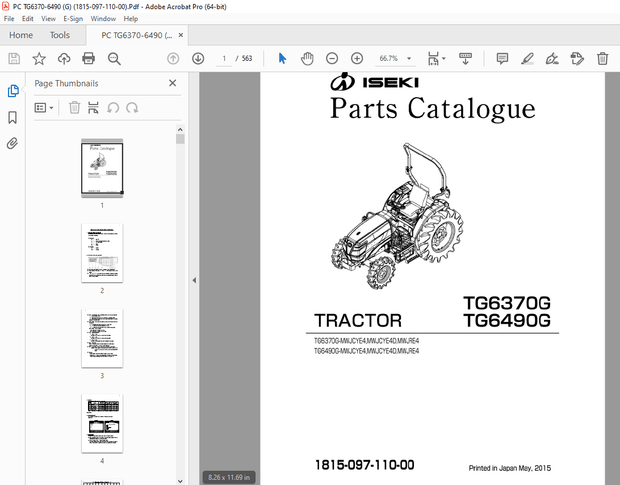Select the page 2 thumbnail
The image size is (620, 485).
(102, 253)
